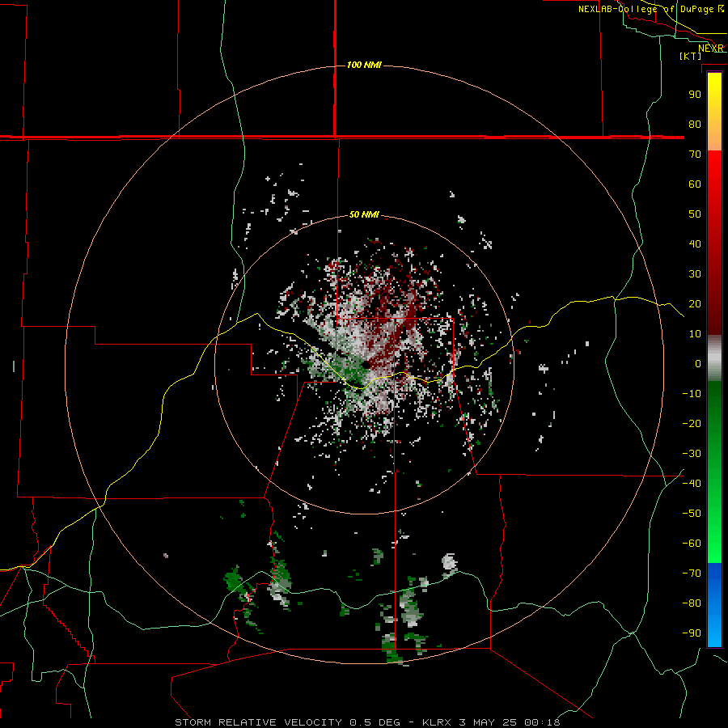The height and width of the screenshot is (728, 728).
Task: Click the -50 scale value
Action: click(x=692, y=514)
